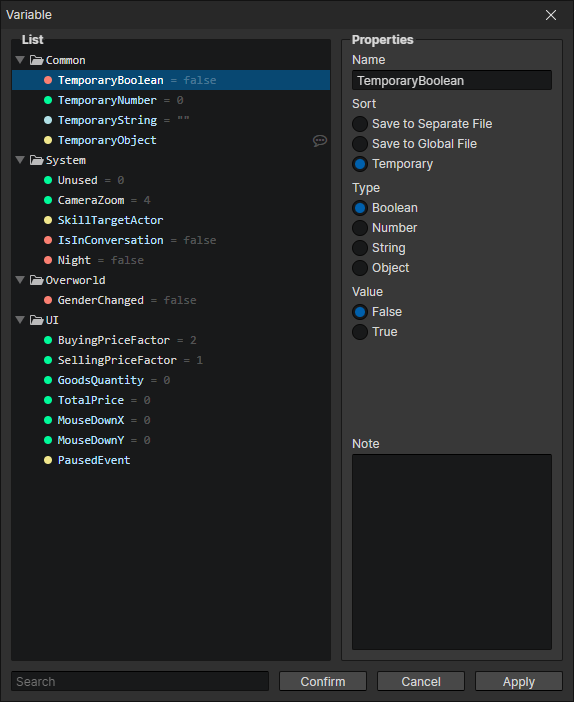This screenshot has width=574, height=702.
Task: Click the System folder icon
Action: (37, 160)
